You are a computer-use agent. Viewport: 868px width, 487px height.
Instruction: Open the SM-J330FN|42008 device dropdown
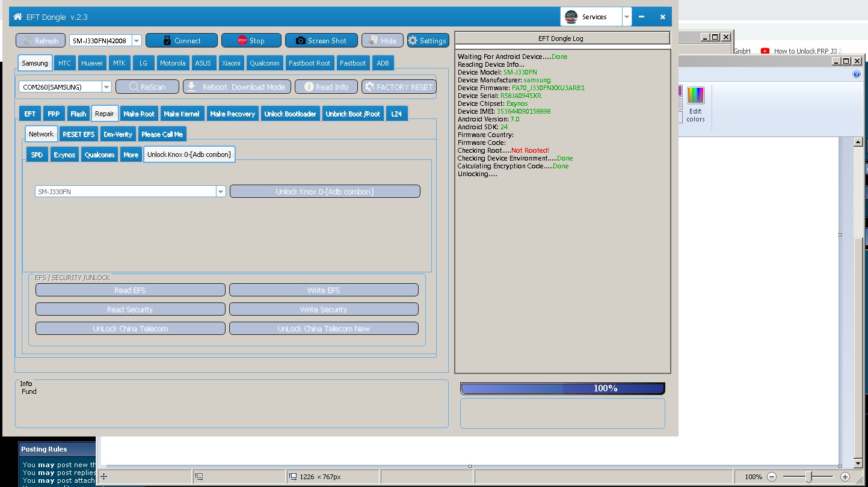click(137, 40)
